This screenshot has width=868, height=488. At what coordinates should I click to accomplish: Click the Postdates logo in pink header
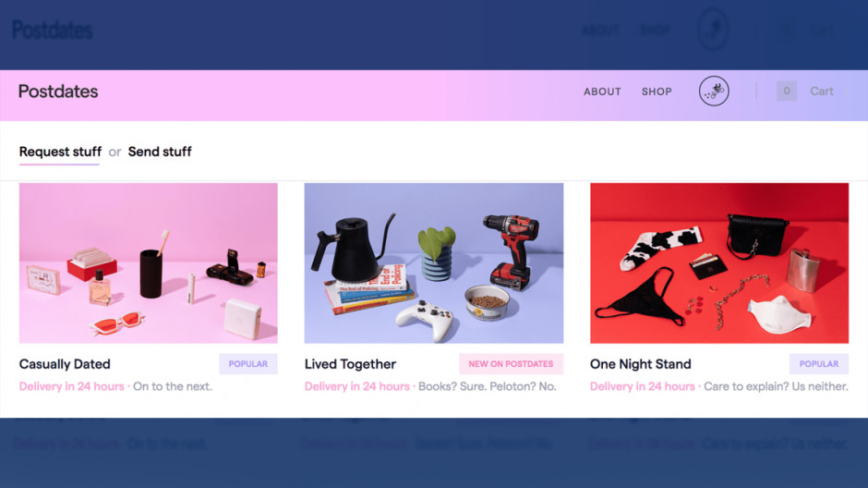58,91
